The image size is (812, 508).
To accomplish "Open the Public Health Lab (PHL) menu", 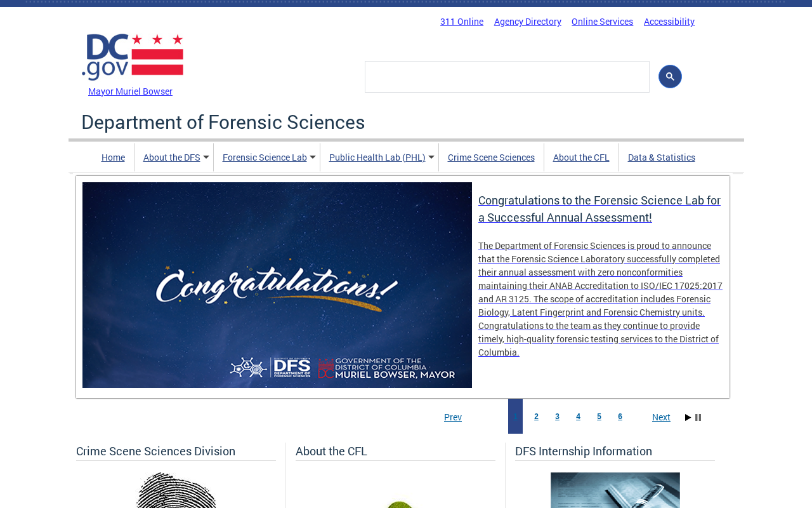I will (377, 157).
